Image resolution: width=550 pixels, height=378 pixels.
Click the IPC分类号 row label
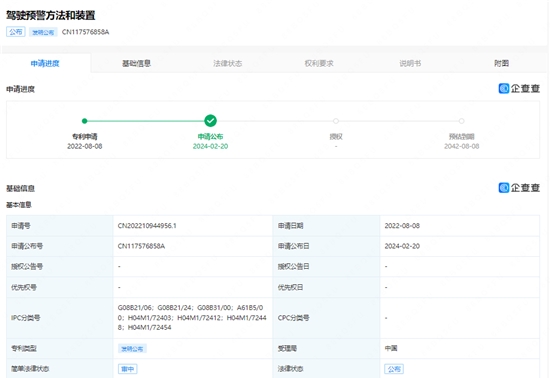tap(26, 318)
